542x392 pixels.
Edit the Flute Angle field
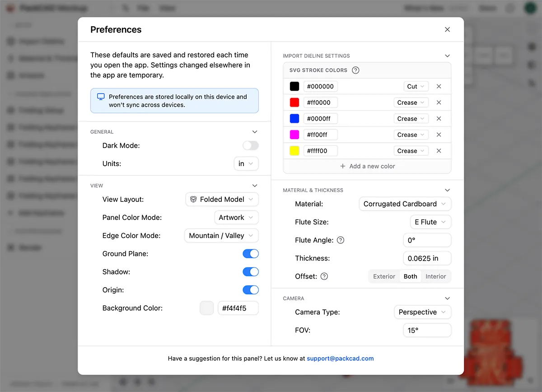click(427, 240)
